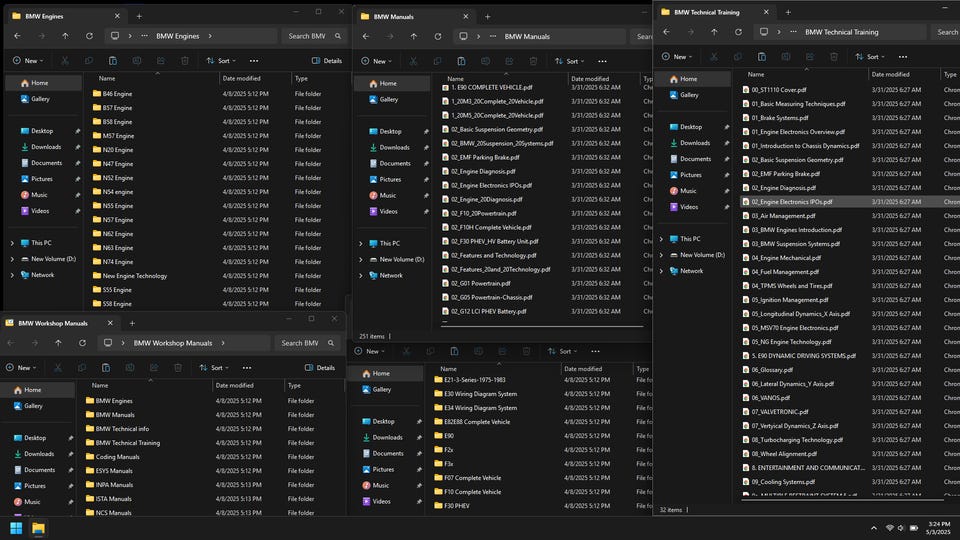Viewport: 960px width, 540px height.
Task: Add a new tab in BMW Engines window
Action: 139,16
